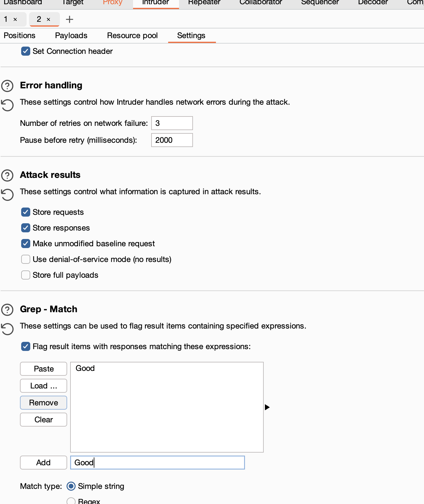Viewport: 424px width, 504px height.
Task: Go to Positions sub-tab
Action: pos(20,36)
